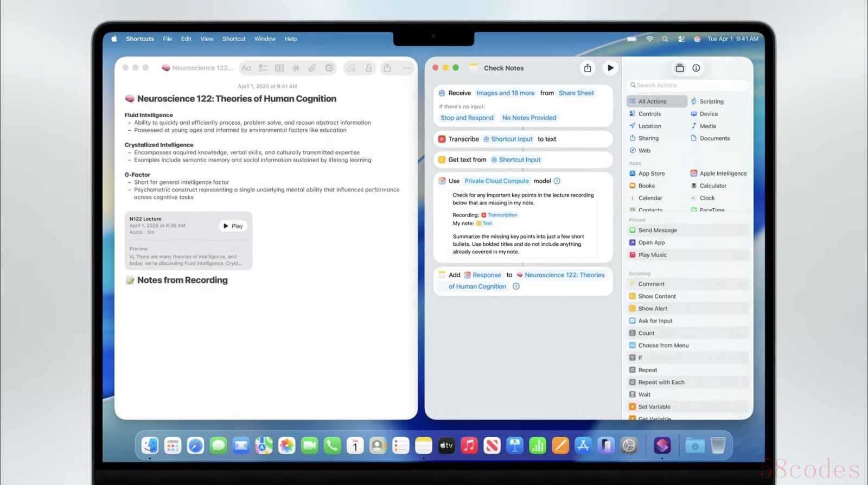The height and width of the screenshot is (485, 868).
Task: Open the shortcut details info icon
Action: coord(696,68)
